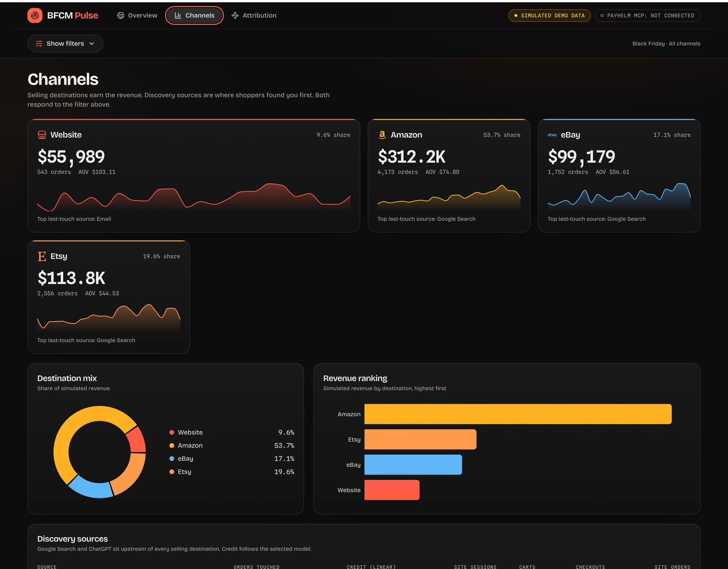Screen dimensions: 728x569
Task: Click the filter sliders icon
Action: [x=39, y=44]
